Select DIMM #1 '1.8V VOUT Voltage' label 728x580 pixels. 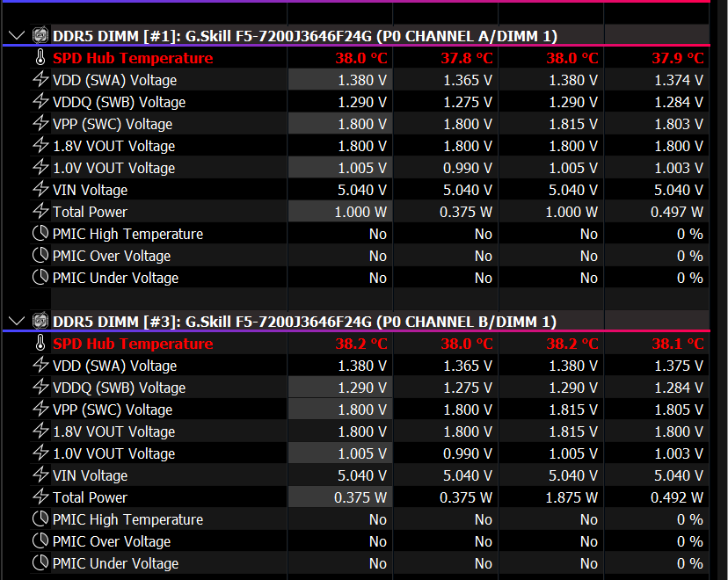tap(113, 146)
